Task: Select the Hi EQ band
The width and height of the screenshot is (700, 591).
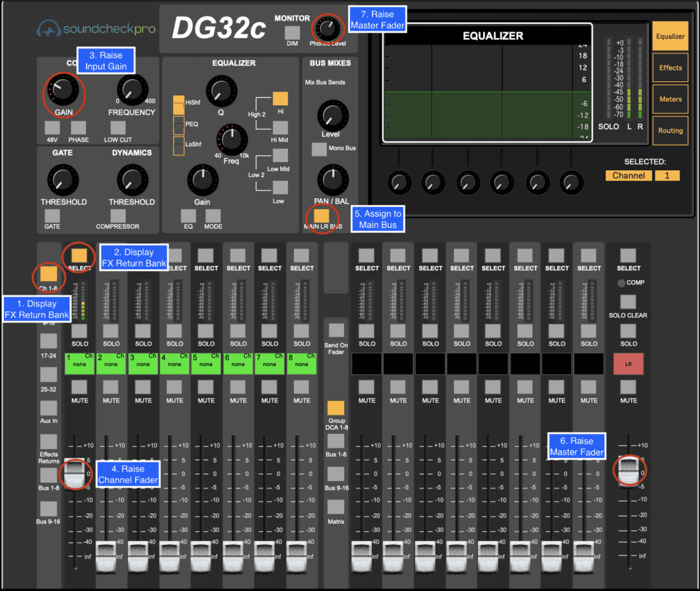Action: tap(280, 98)
